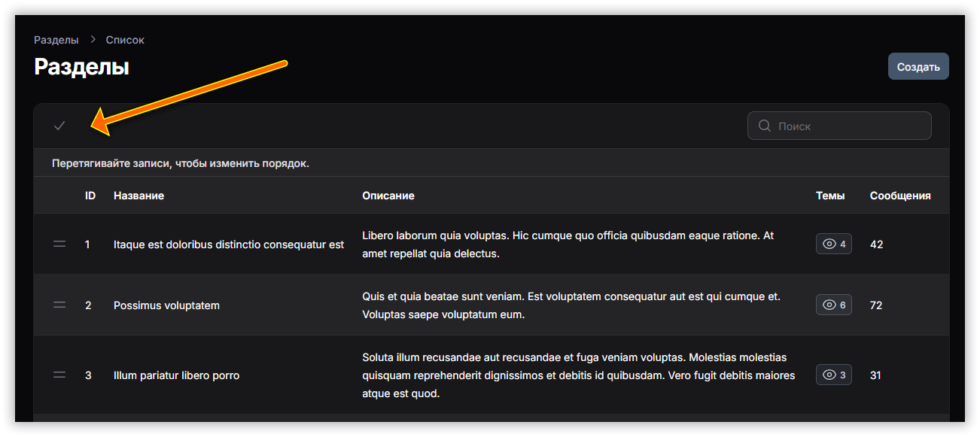Click the Описание column header
The width and height of the screenshot is (980, 437).
(x=388, y=196)
